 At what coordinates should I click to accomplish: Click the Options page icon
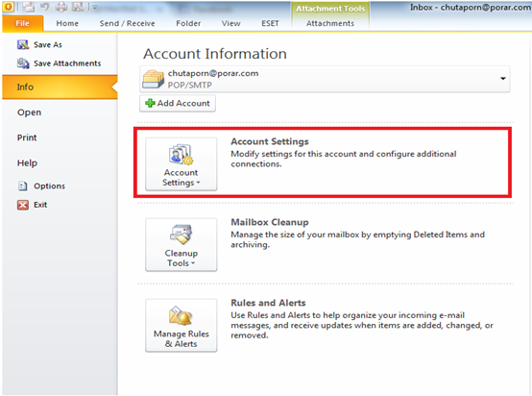[23, 186]
